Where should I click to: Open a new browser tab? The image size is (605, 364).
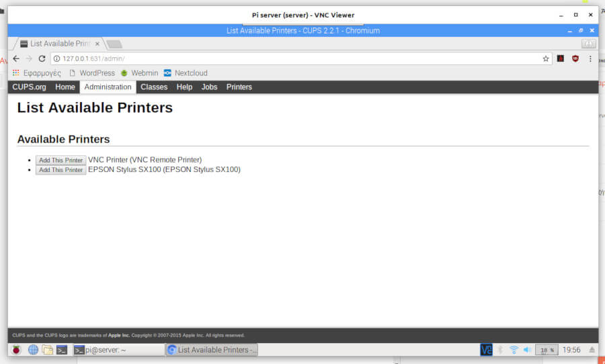pyautogui.click(x=114, y=44)
